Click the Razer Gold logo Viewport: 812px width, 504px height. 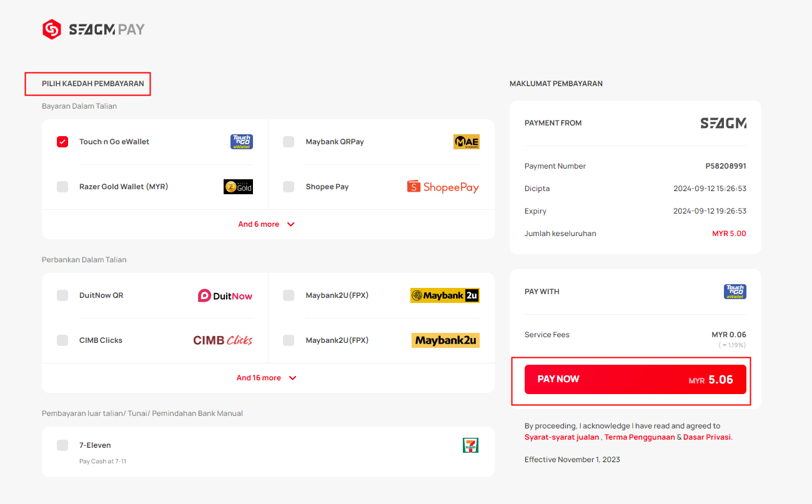tap(238, 187)
